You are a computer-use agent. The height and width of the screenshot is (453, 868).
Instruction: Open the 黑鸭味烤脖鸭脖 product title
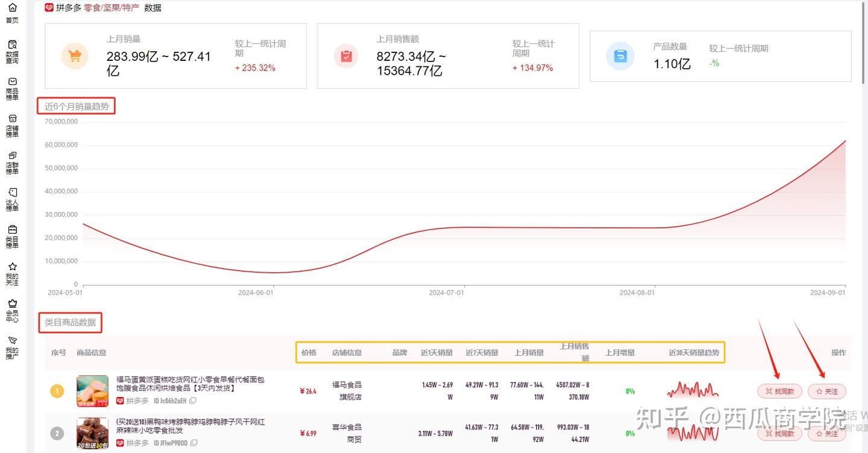coord(190,426)
